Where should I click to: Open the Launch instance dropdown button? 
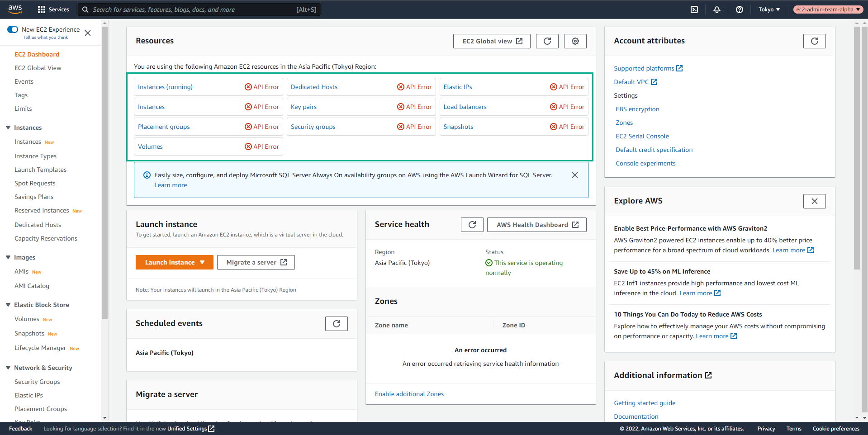(x=175, y=262)
